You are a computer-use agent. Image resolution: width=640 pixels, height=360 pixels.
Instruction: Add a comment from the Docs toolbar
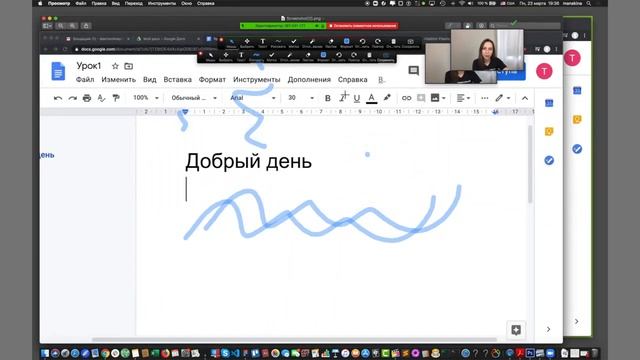coord(421,98)
